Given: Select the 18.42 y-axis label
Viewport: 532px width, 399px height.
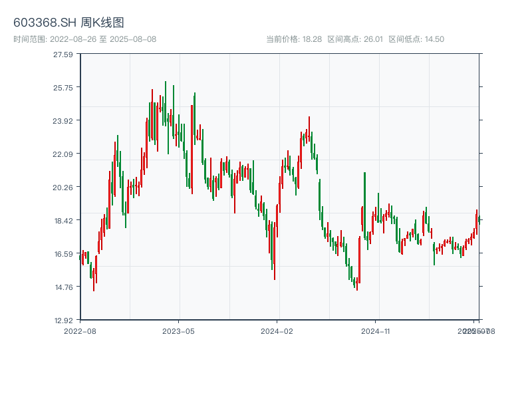Looking at the screenshot, I should click(x=64, y=220).
